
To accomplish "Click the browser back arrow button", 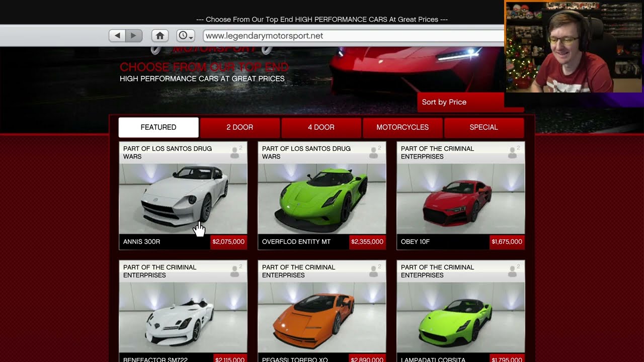I will coord(117,36).
